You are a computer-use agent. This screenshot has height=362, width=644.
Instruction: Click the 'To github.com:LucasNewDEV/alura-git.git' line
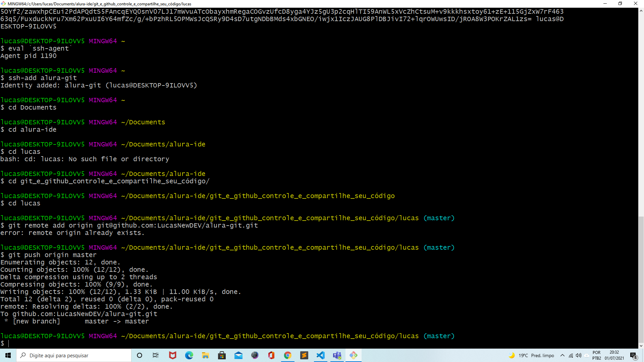(79, 314)
